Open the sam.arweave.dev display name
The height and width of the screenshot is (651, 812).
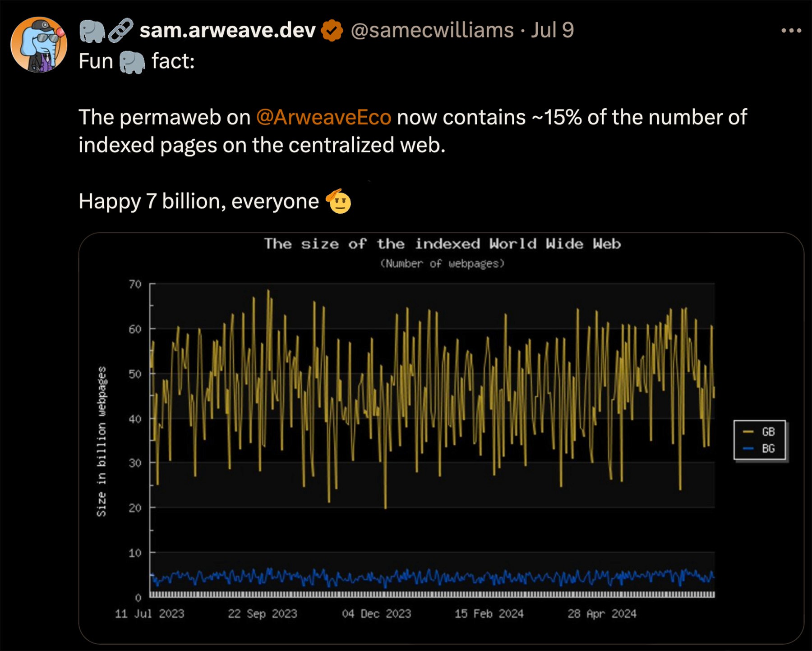tap(227, 31)
